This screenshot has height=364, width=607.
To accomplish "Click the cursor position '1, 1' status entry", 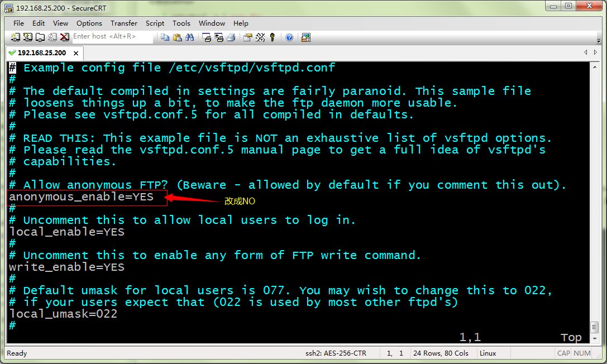I will tap(395, 353).
